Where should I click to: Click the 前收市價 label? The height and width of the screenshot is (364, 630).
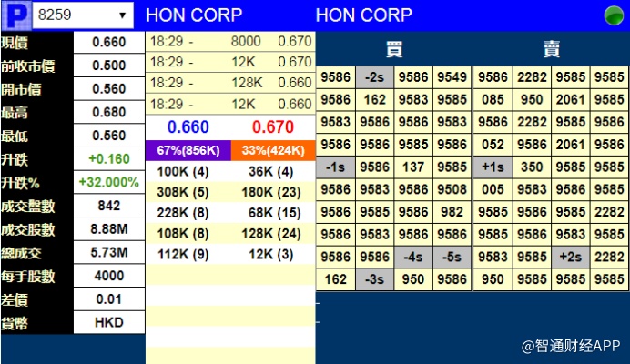(x=27, y=66)
